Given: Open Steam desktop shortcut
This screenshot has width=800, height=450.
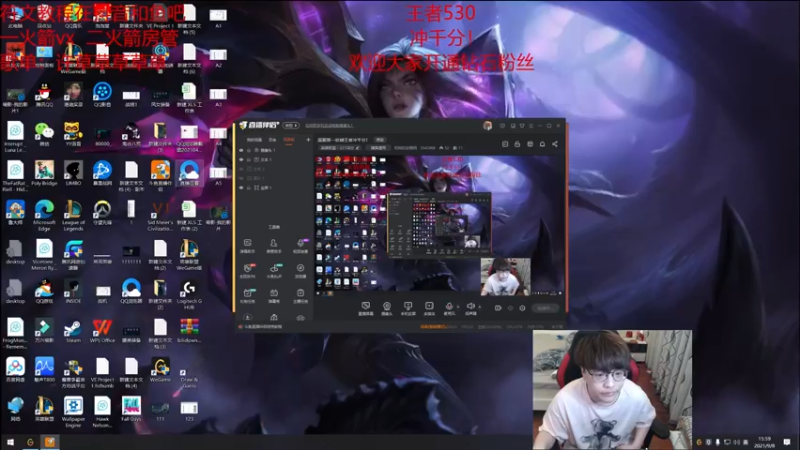Looking at the screenshot, I should tap(73, 332).
